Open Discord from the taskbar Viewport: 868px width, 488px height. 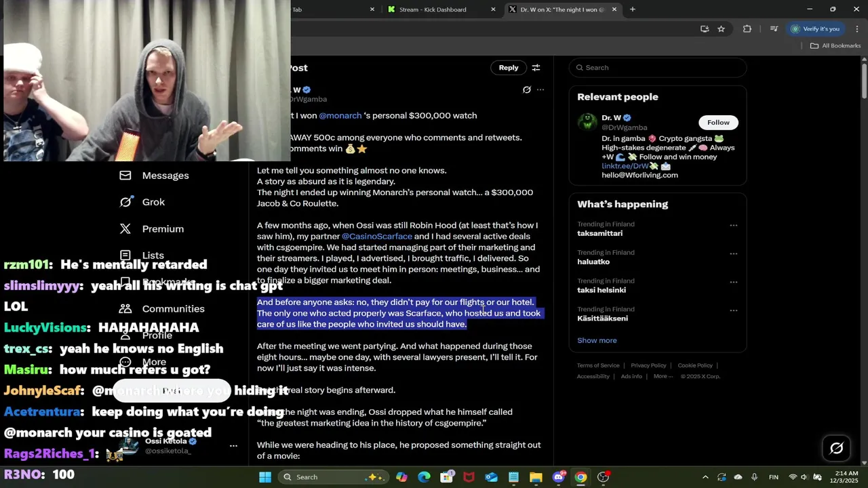point(558,477)
